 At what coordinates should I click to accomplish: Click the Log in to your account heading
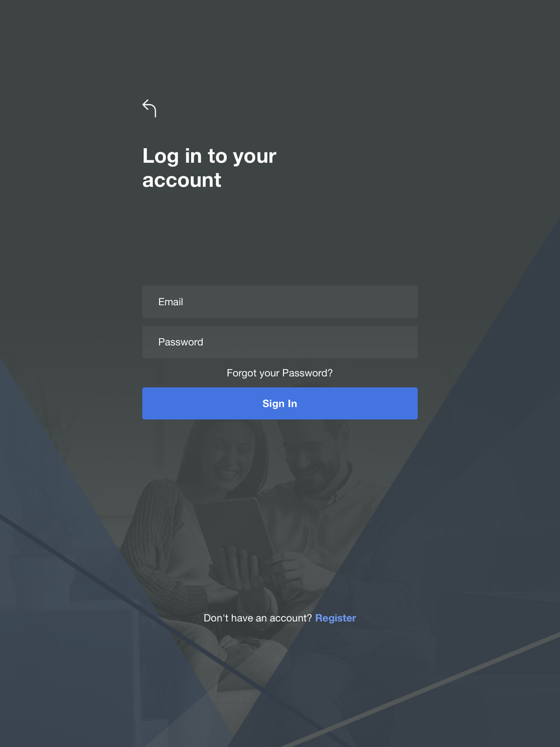pyautogui.click(x=209, y=167)
